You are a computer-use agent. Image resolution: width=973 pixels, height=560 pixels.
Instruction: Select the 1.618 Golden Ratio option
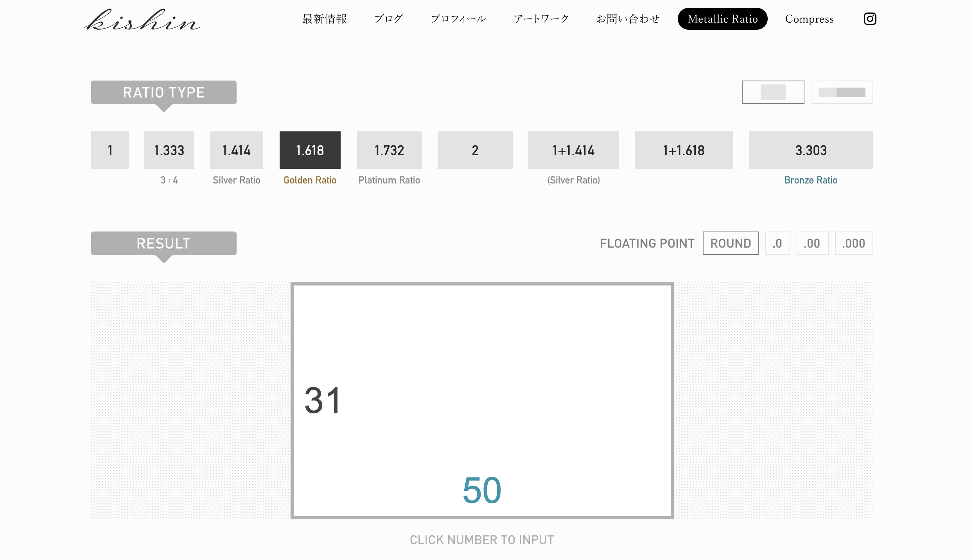(x=310, y=150)
